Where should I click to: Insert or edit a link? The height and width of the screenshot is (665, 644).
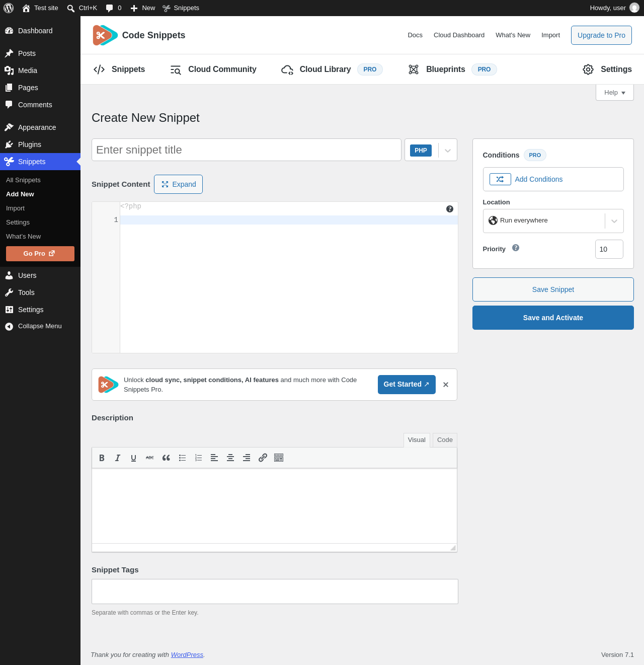pyautogui.click(x=263, y=458)
